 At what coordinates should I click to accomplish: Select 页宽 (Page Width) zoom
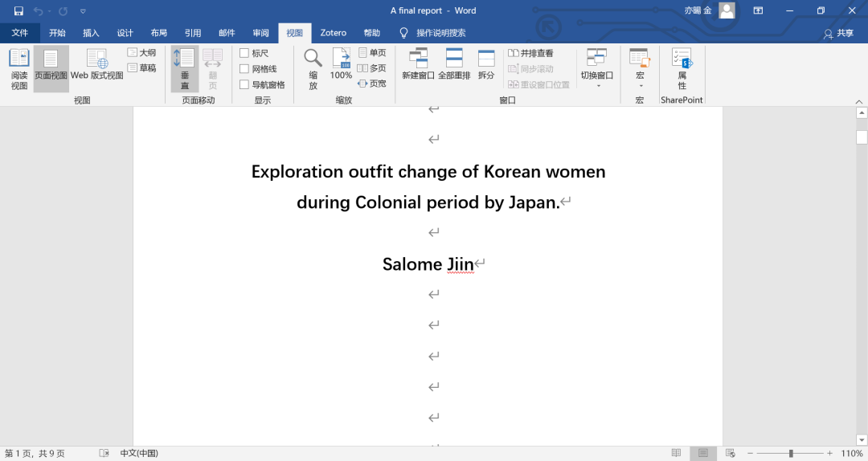(x=373, y=84)
